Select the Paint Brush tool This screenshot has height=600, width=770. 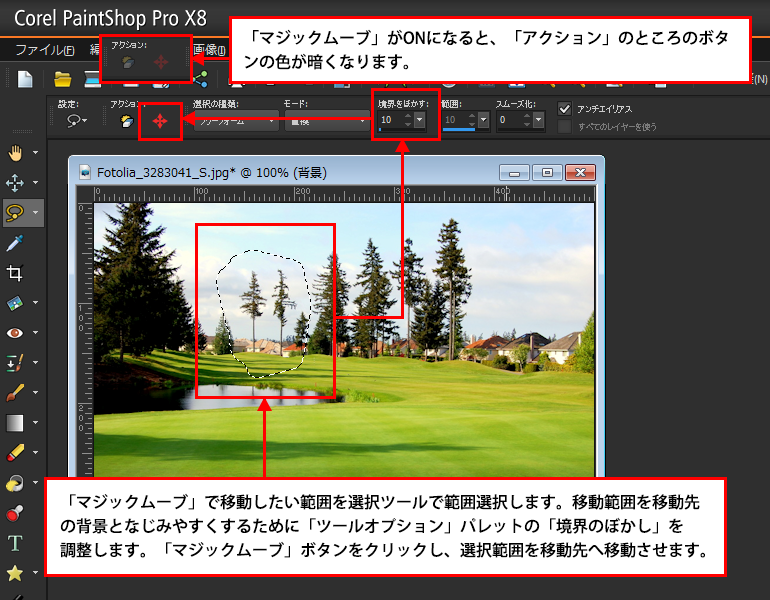15,393
